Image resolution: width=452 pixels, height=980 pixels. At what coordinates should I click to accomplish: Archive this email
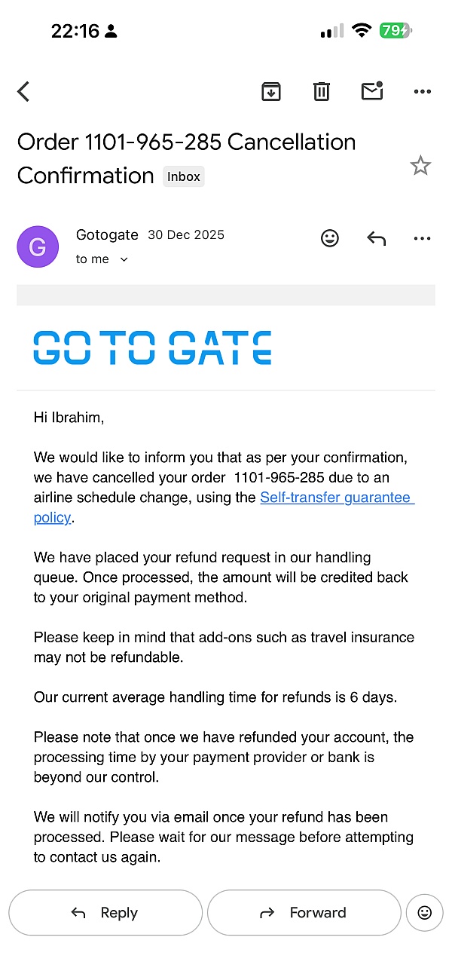271,92
